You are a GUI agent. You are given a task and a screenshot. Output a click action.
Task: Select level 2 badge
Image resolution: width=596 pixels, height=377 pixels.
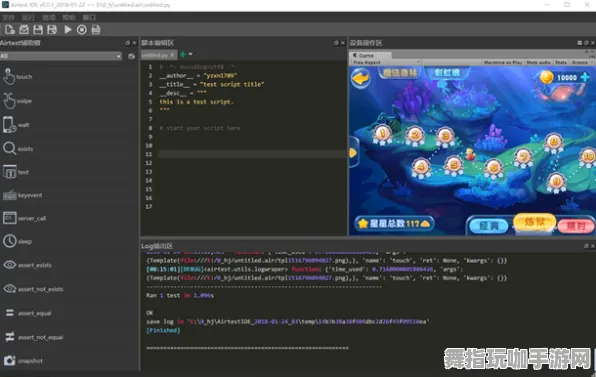coord(415,135)
